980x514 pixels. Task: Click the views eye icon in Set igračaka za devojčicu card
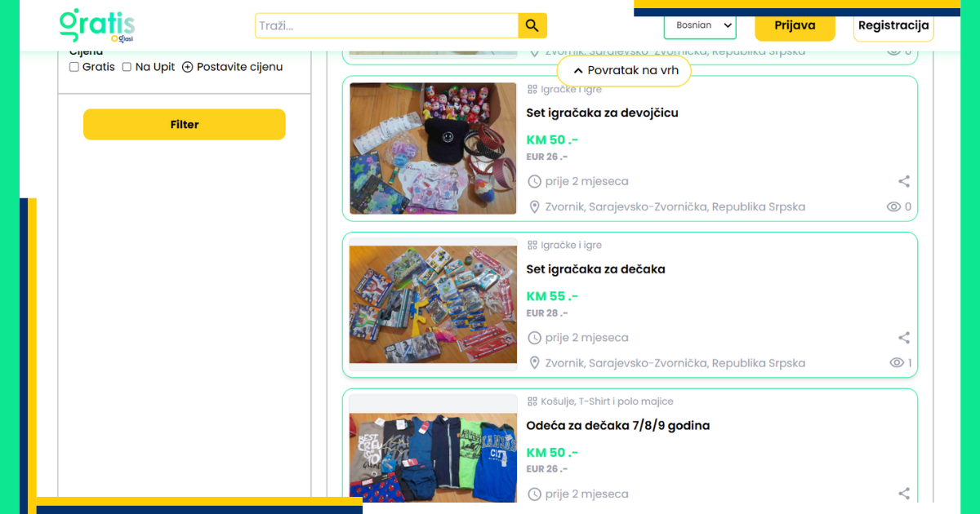894,207
